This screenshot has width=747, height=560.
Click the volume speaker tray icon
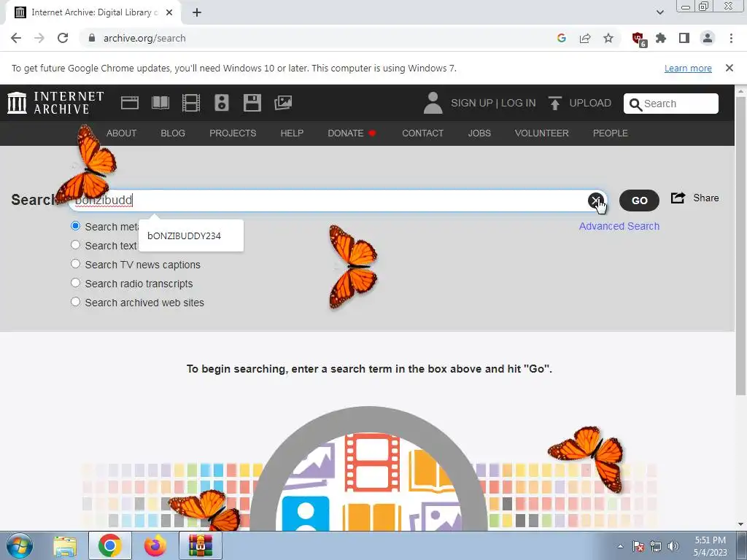coord(673,546)
